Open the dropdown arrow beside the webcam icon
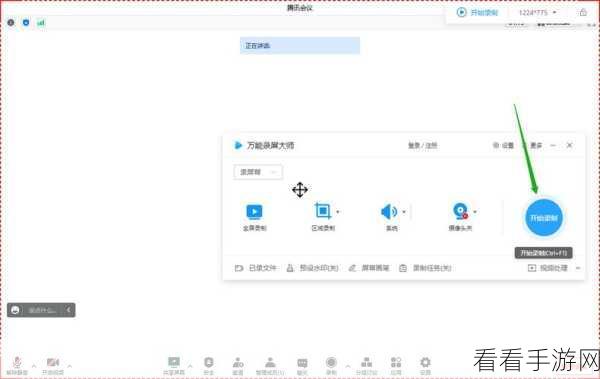 click(475, 212)
